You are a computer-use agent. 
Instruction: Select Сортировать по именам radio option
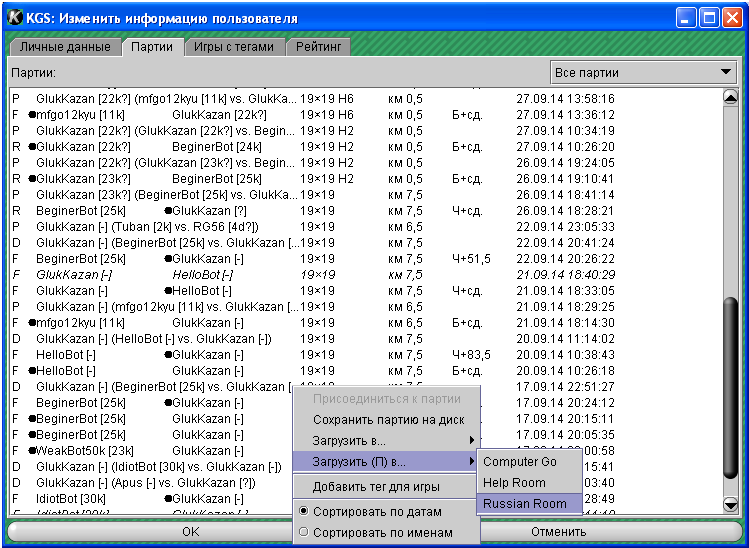387,532
